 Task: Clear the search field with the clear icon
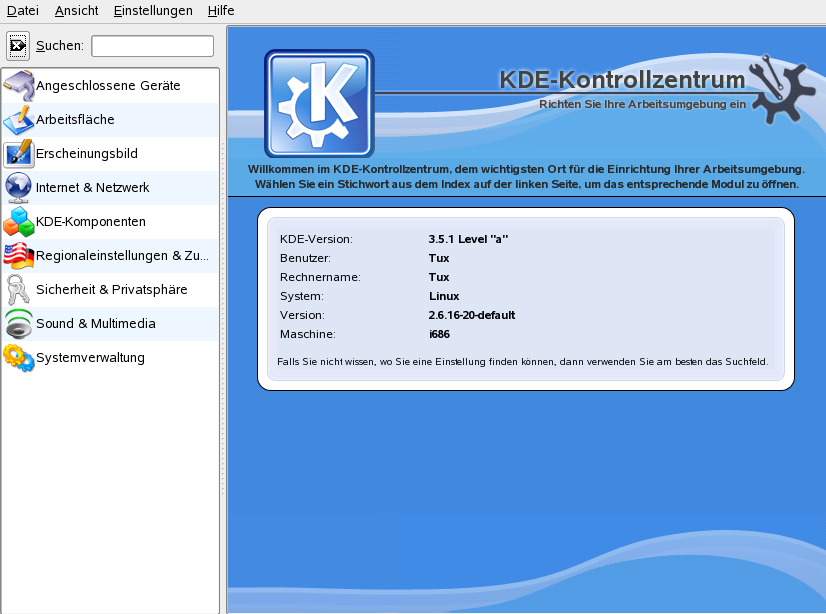tap(17, 46)
